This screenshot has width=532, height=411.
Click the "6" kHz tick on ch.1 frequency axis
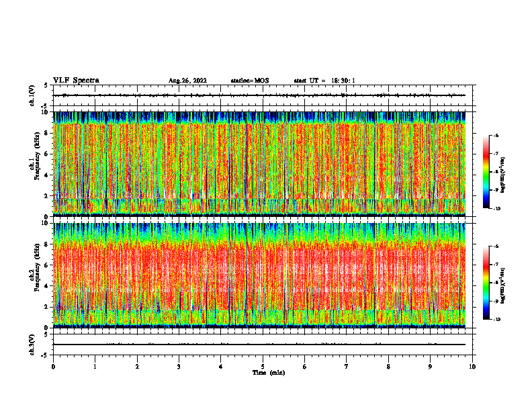point(46,154)
